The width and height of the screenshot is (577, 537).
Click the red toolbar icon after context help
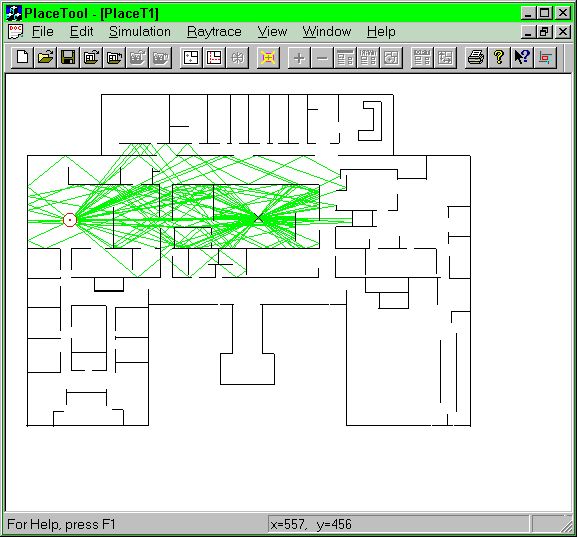(545, 57)
